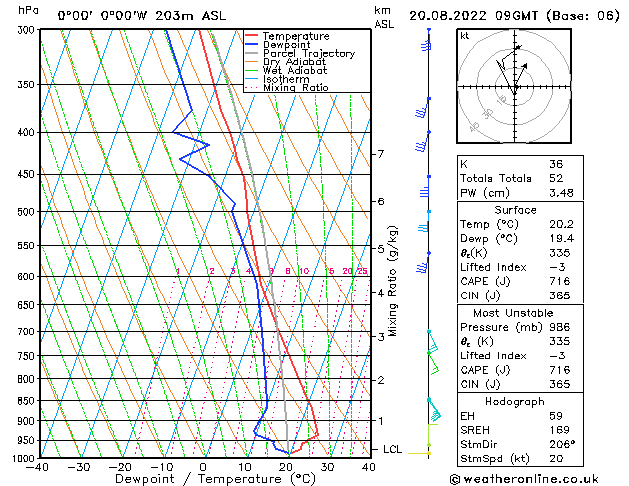
Task: Click the 500 hPa pressure axis label
Action: (27, 211)
